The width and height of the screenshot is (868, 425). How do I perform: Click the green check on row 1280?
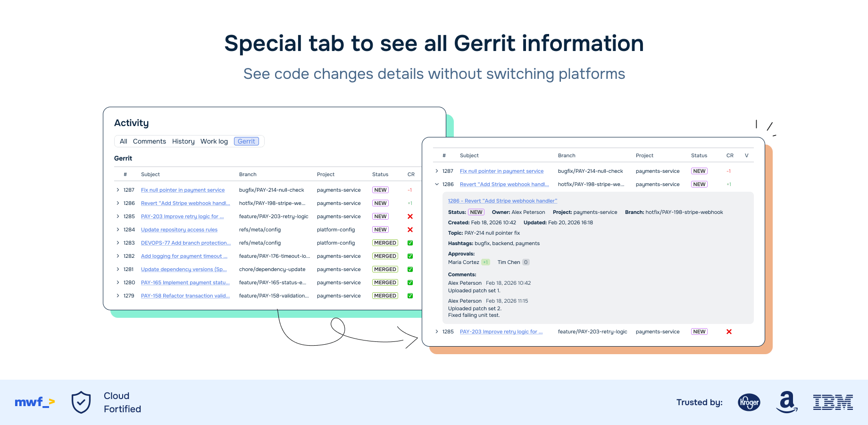click(410, 283)
